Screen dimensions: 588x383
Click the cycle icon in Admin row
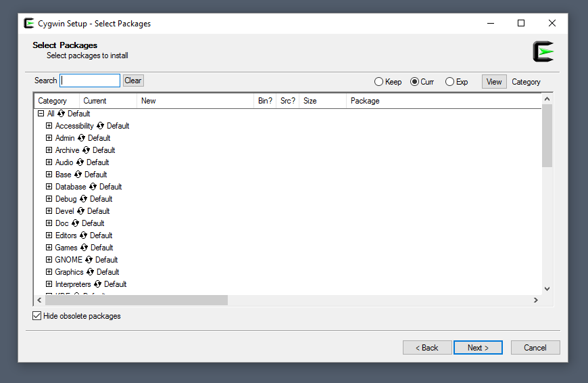point(81,138)
